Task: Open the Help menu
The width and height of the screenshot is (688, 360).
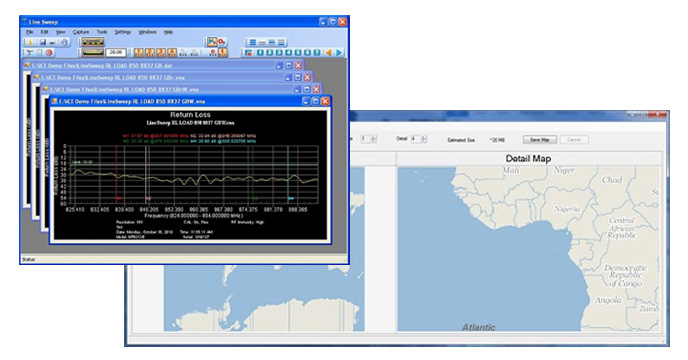Action: (168, 32)
